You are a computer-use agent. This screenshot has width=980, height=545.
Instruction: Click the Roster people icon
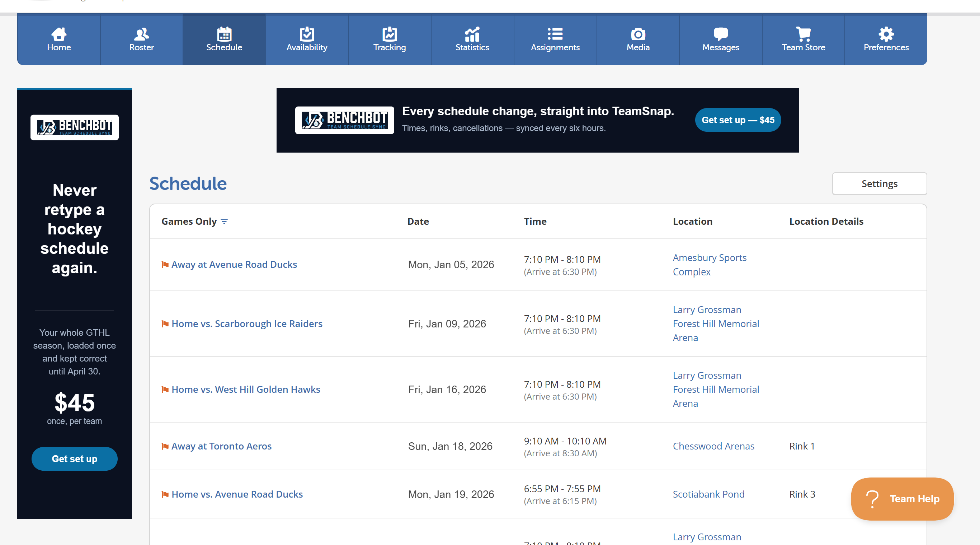click(x=142, y=34)
